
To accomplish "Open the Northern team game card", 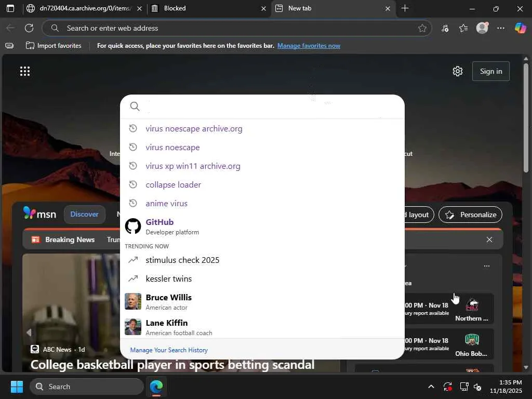I will pyautogui.click(x=449, y=309).
